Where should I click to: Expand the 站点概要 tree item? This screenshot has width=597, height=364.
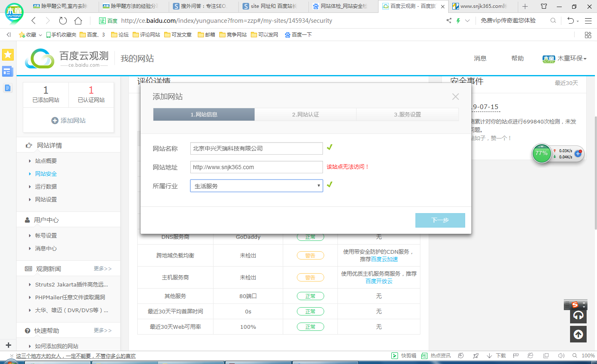pos(46,161)
